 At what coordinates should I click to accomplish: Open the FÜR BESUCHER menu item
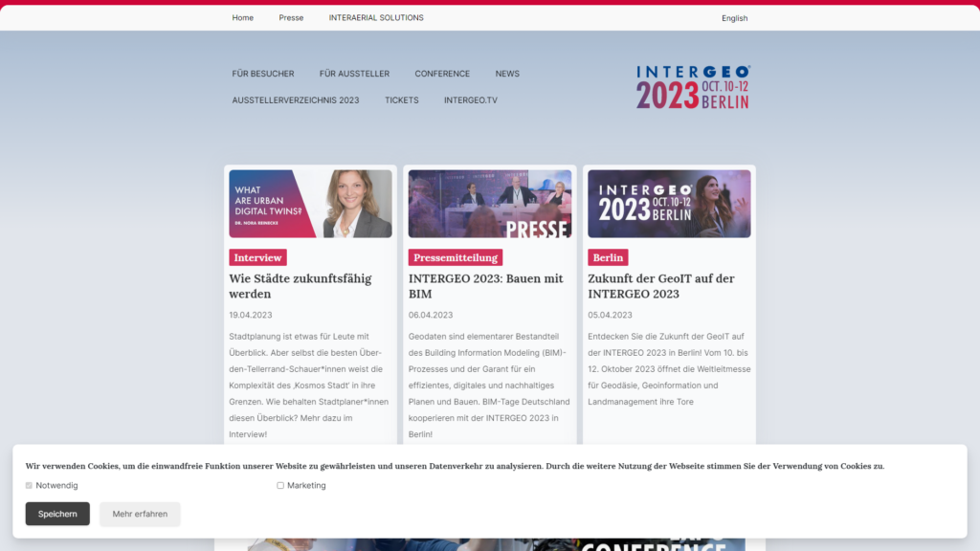pyautogui.click(x=263, y=74)
